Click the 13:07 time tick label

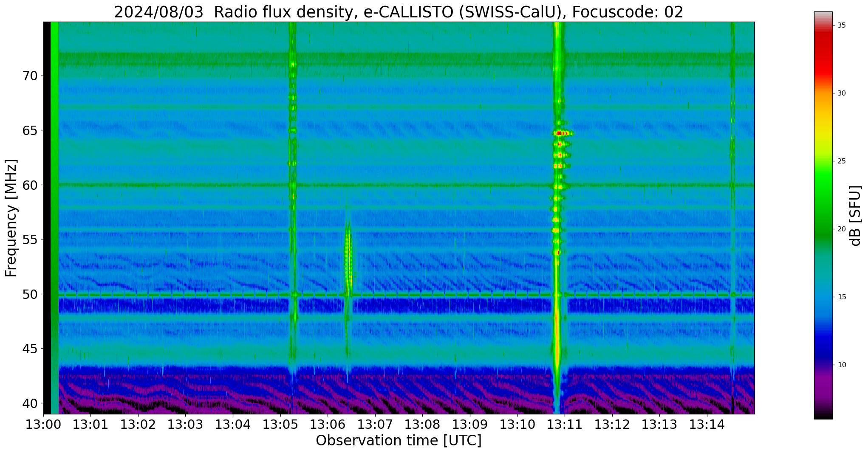(375, 425)
